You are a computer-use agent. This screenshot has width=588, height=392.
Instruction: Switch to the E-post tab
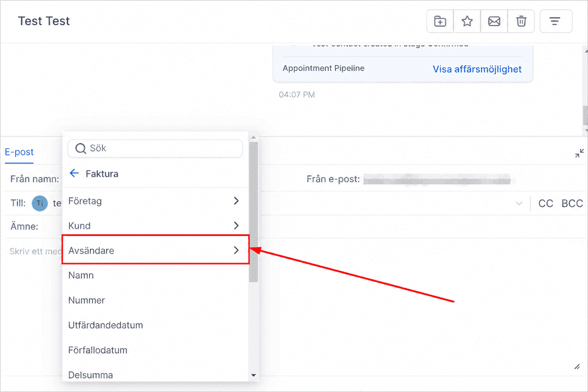[x=19, y=152]
